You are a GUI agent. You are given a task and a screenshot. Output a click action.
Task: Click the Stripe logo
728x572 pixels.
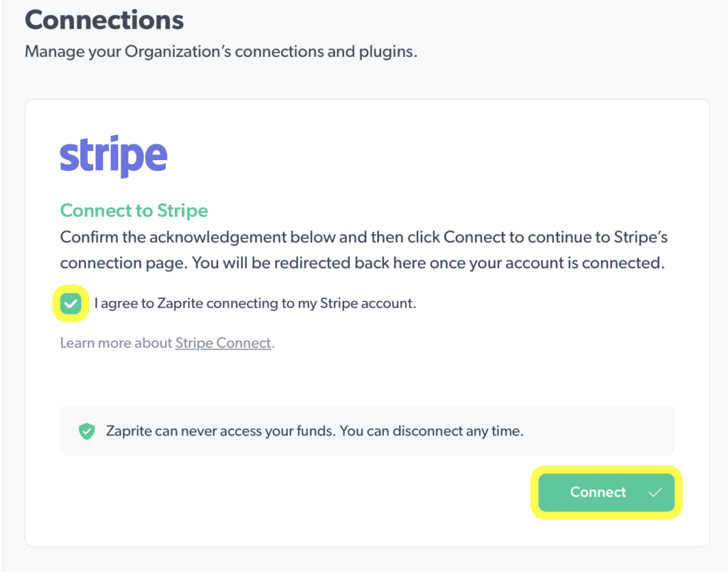(114, 158)
